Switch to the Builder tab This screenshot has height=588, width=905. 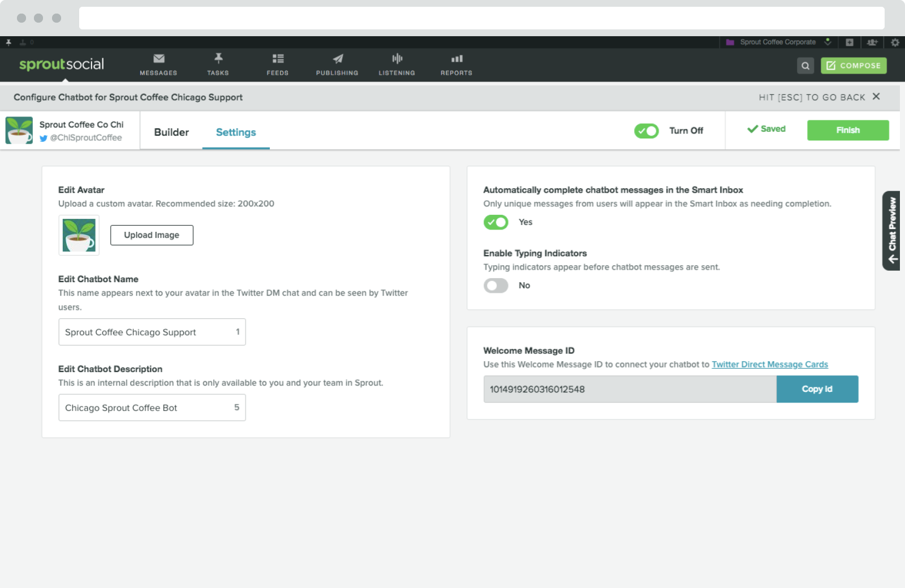(x=171, y=132)
